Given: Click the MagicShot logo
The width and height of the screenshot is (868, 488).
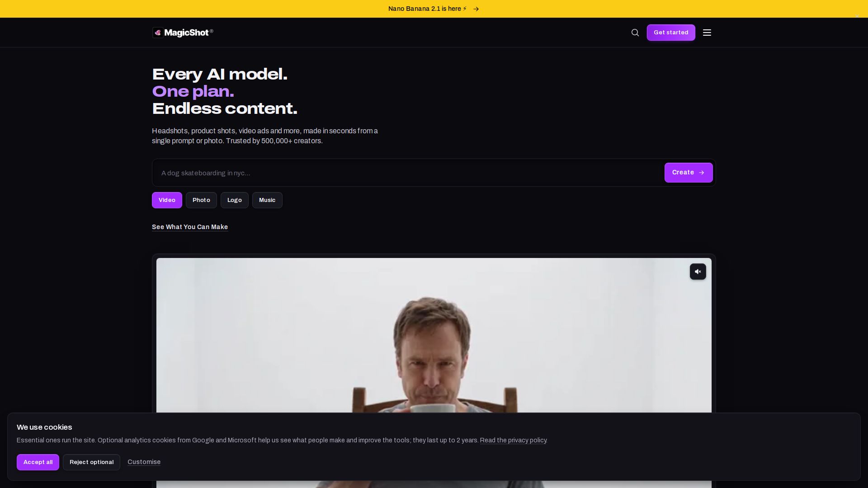Looking at the screenshot, I should (x=183, y=33).
